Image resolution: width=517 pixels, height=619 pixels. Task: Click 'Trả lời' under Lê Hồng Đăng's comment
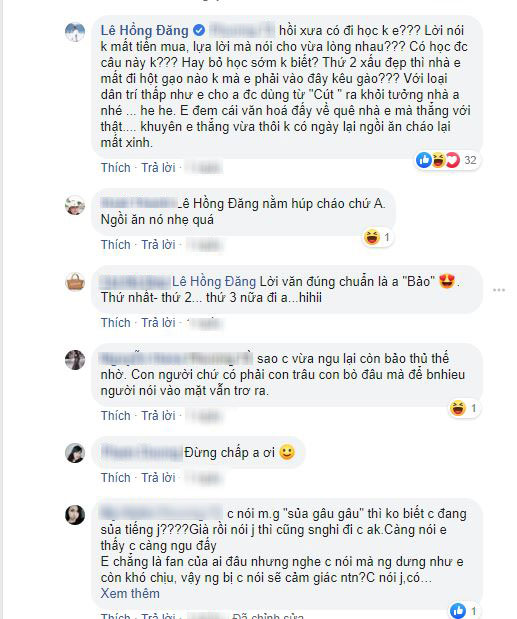point(158,167)
